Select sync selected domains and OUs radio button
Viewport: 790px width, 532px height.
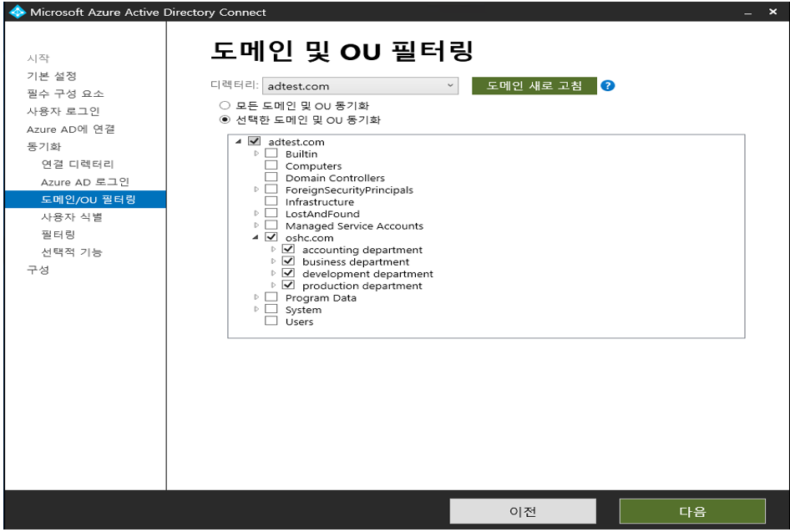pos(225,120)
